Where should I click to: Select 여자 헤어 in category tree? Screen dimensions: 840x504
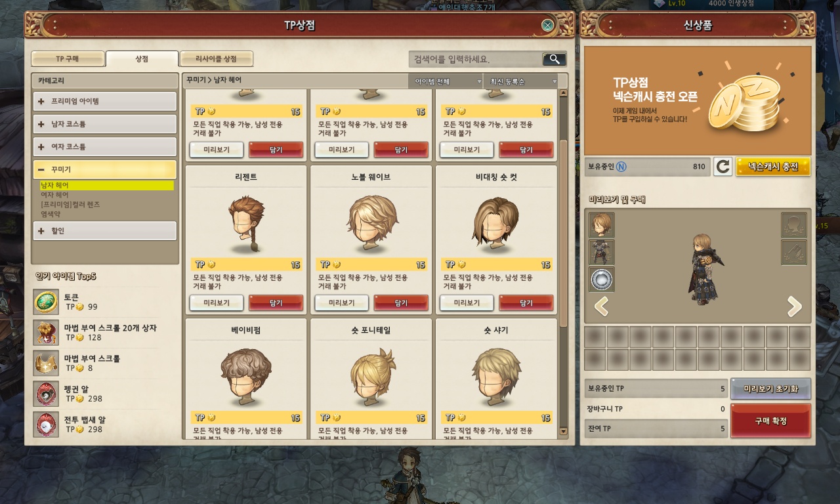tap(54, 195)
